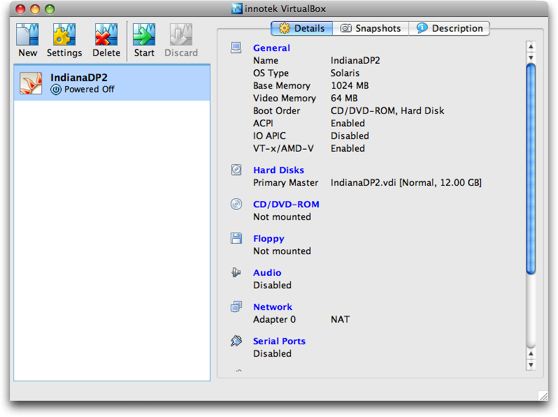Click the top scroll-down arrow of details scrollbar
Image resolution: width=558 pixels, height=417 pixels.
[x=531, y=58]
